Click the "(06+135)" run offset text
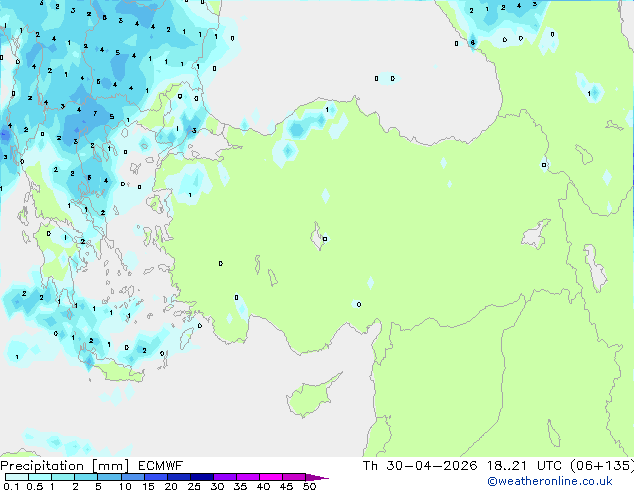 click(x=602, y=466)
